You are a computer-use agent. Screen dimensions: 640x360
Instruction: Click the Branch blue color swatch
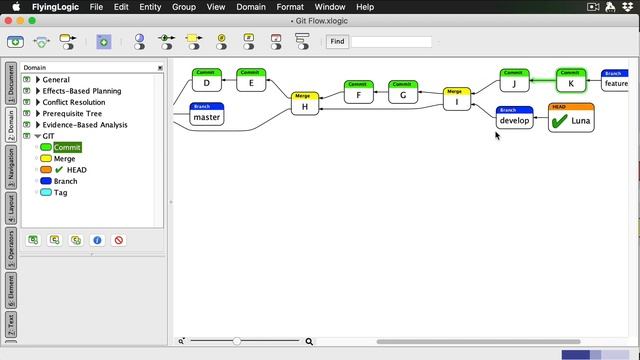click(x=46, y=181)
